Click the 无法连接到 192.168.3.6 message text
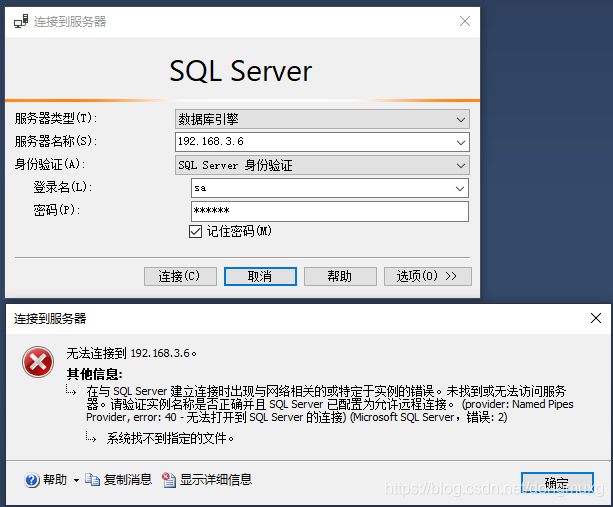The image size is (613, 507). pyautogui.click(x=131, y=353)
